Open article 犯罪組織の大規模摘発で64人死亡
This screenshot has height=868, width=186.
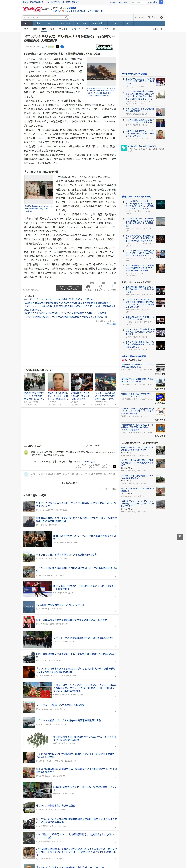click(60, 605)
